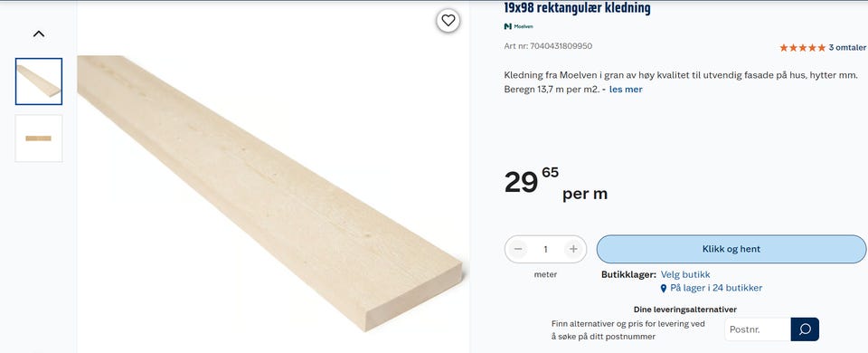Decrease quantity with the minus button
868x353 pixels.
[x=518, y=250]
